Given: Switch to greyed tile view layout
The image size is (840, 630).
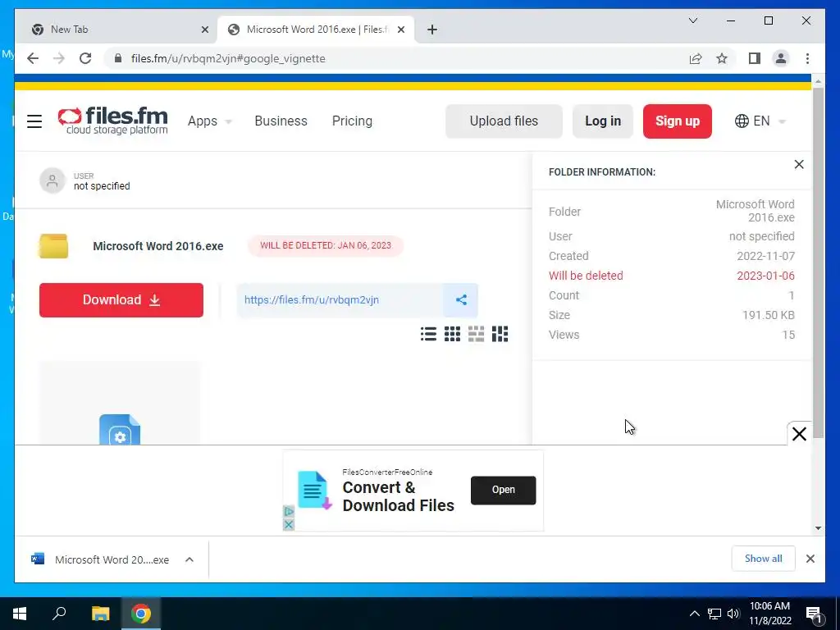Looking at the screenshot, I should point(476,334).
